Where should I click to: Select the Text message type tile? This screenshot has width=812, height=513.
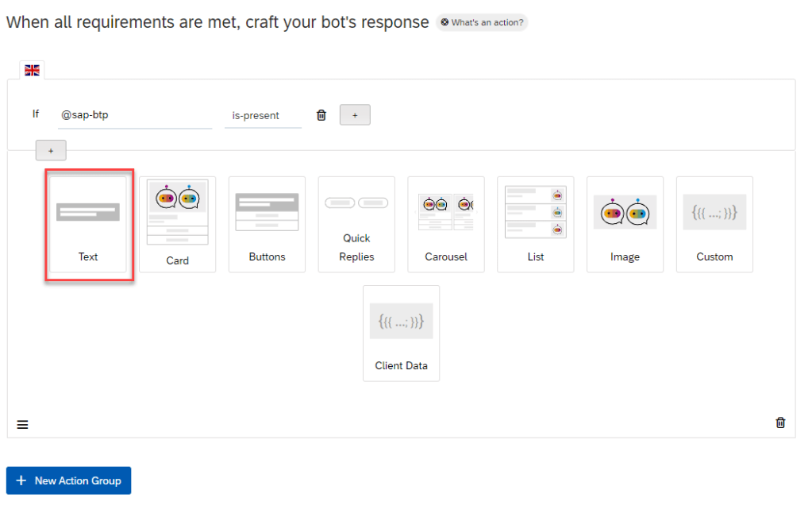(88, 225)
